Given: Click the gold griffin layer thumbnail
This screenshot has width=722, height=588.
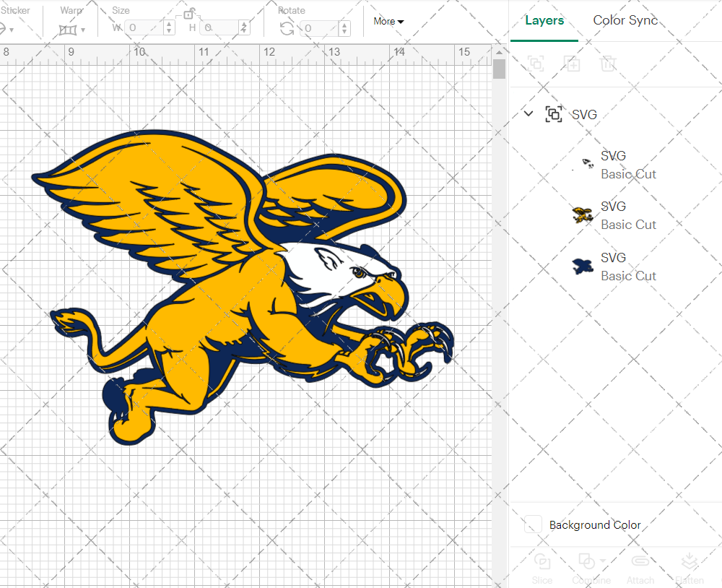Looking at the screenshot, I should pos(583,215).
